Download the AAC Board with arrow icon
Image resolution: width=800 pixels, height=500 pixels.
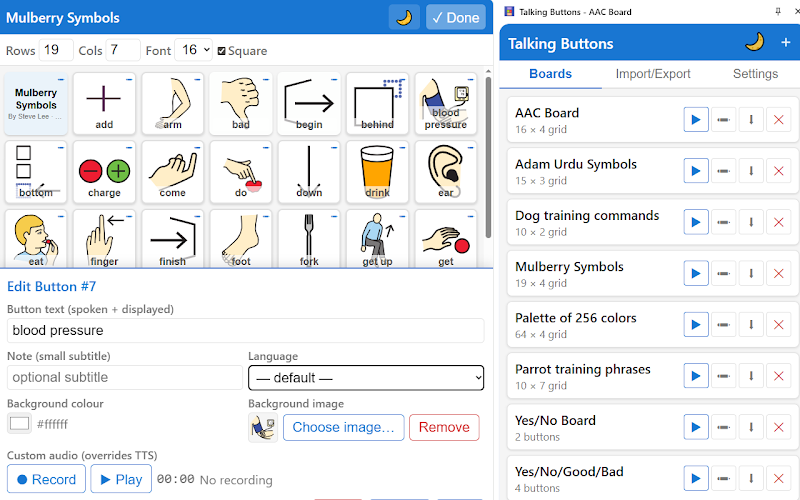(751, 120)
